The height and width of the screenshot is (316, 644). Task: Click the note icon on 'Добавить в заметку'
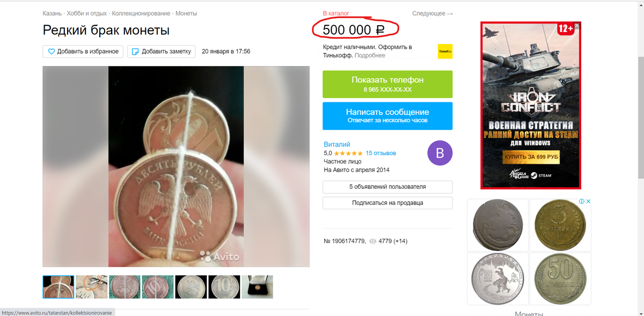coord(135,52)
